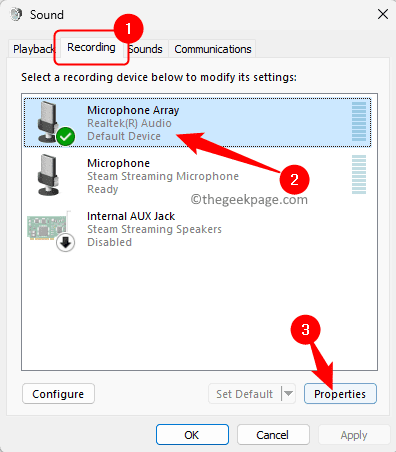Click the Steam Microphone level meter
Viewport: 396px width, 452px height.
359,174
